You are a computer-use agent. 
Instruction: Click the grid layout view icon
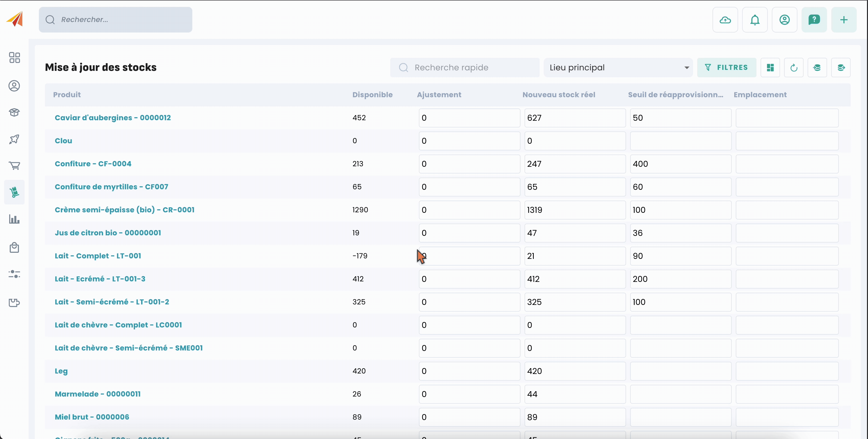770,68
